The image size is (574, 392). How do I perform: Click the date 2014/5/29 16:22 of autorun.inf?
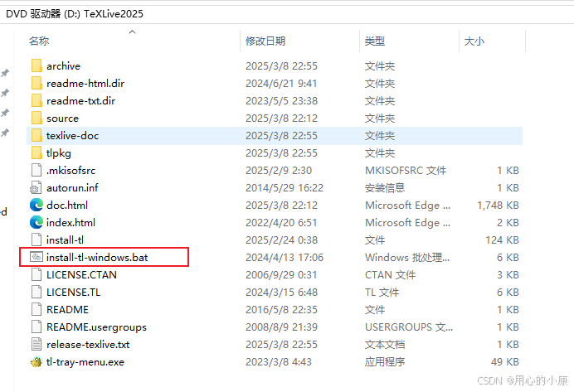point(285,188)
